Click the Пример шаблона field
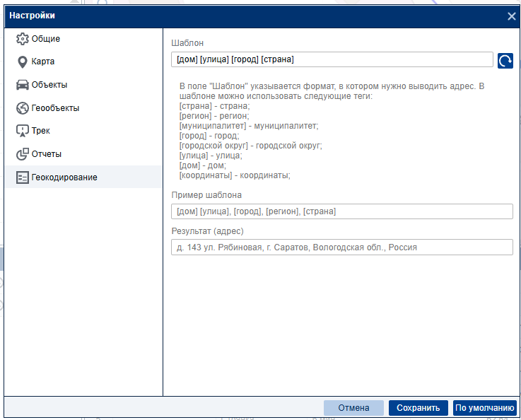This screenshot has width=521, height=420. click(341, 211)
